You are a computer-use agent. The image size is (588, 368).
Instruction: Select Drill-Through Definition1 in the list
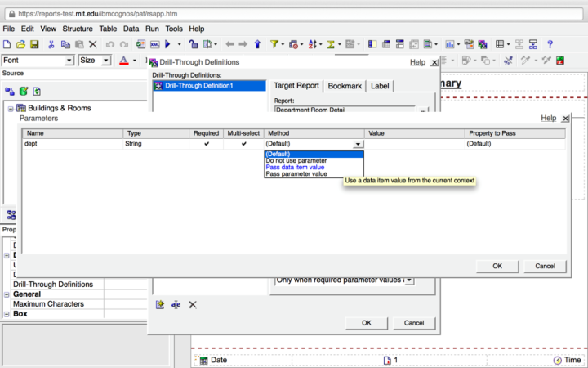(x=198, y=85)
